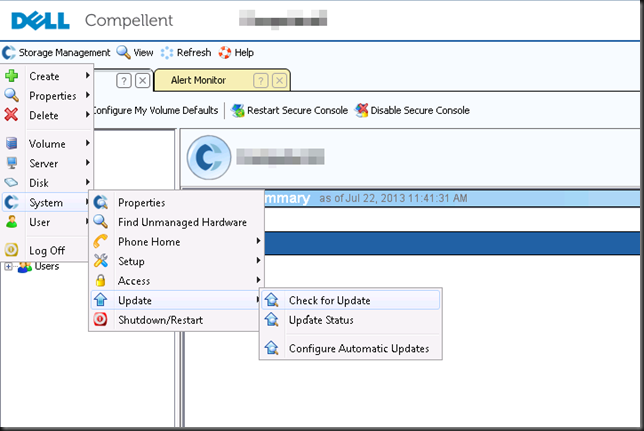This screenshot has width=644, height=431.
Task: Click Configure My Volume Defaults
Action: [x=156, y=111]
